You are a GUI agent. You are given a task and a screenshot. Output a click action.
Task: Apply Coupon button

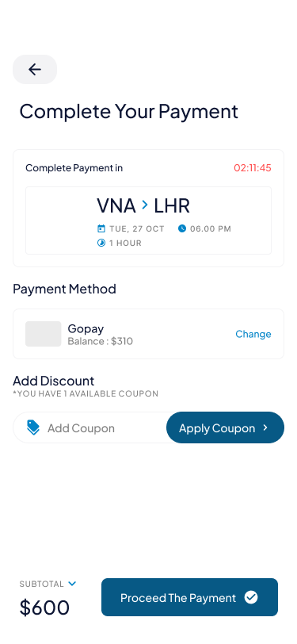[x=225, y=427]
